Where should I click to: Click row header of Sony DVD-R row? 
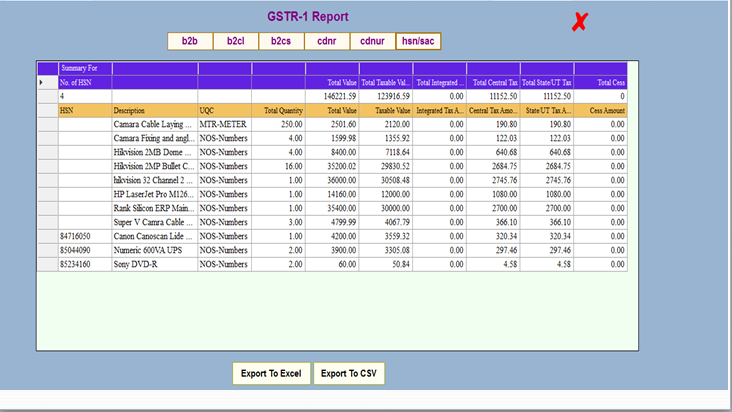tap(48, 265)
